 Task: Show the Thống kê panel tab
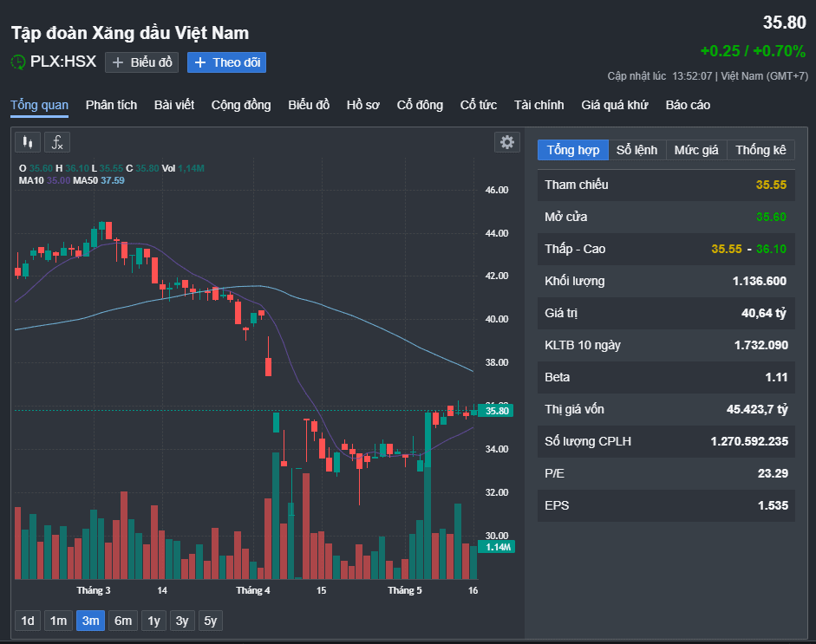(761, 150)
